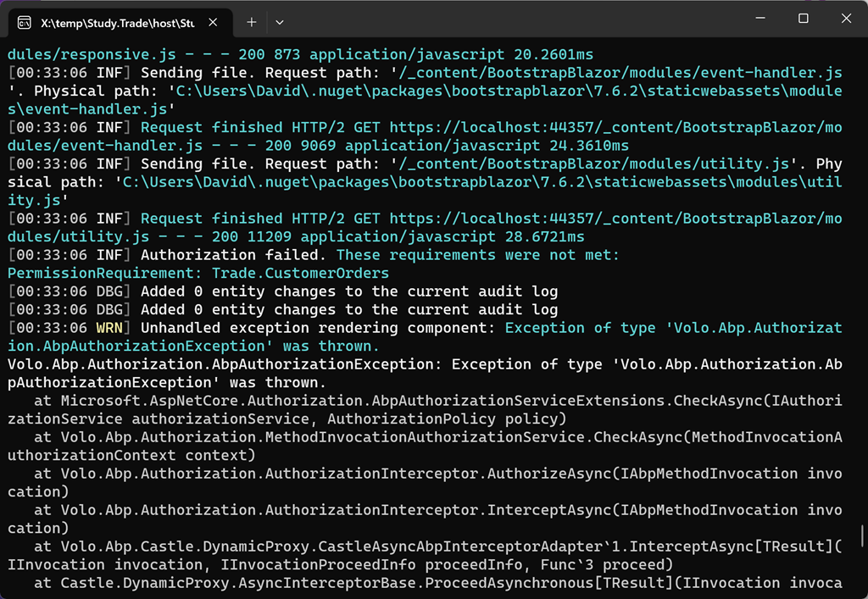868x599 pixels.
Task: Click the vertical scrollbar thumb
Action: click(x=863, y=535)
